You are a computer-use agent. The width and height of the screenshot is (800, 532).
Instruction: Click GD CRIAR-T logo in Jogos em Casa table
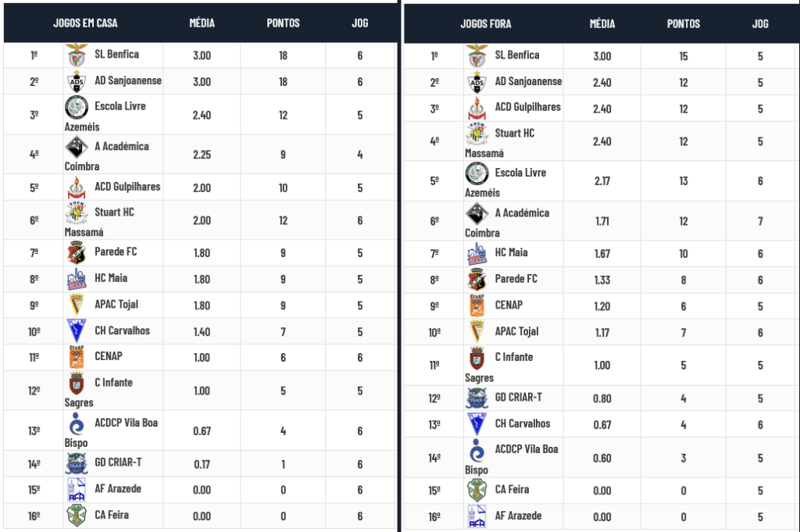coord(76,462)
